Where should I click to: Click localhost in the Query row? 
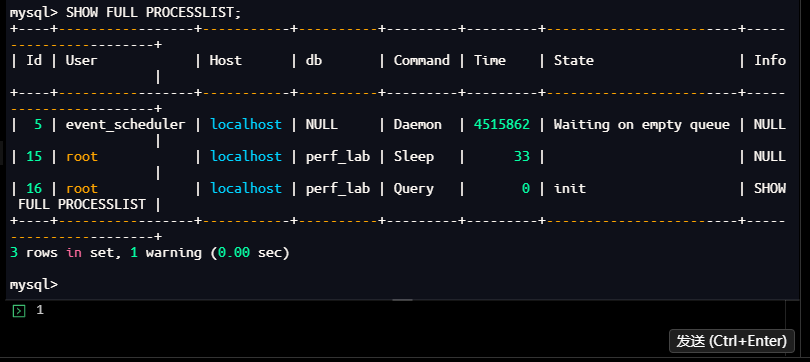click(x=246, y=188)
